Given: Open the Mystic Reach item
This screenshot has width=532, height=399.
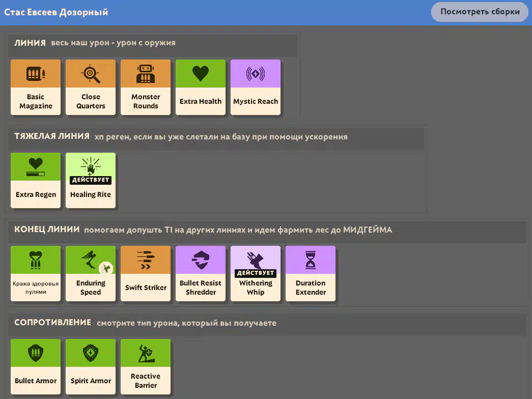Looking at the screenshot, I should (256, 87).
